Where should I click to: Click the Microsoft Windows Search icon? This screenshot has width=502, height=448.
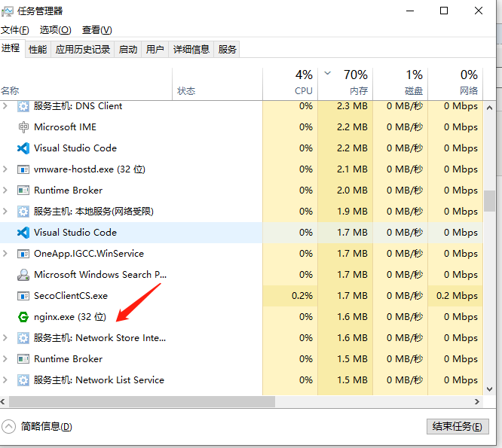(x=23, y=275)
